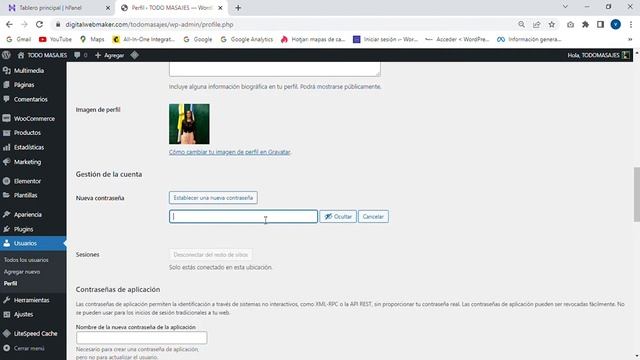Open browser extensions puzzle icon
Viewport: 640px width, 360px height.
click(585, 24)
